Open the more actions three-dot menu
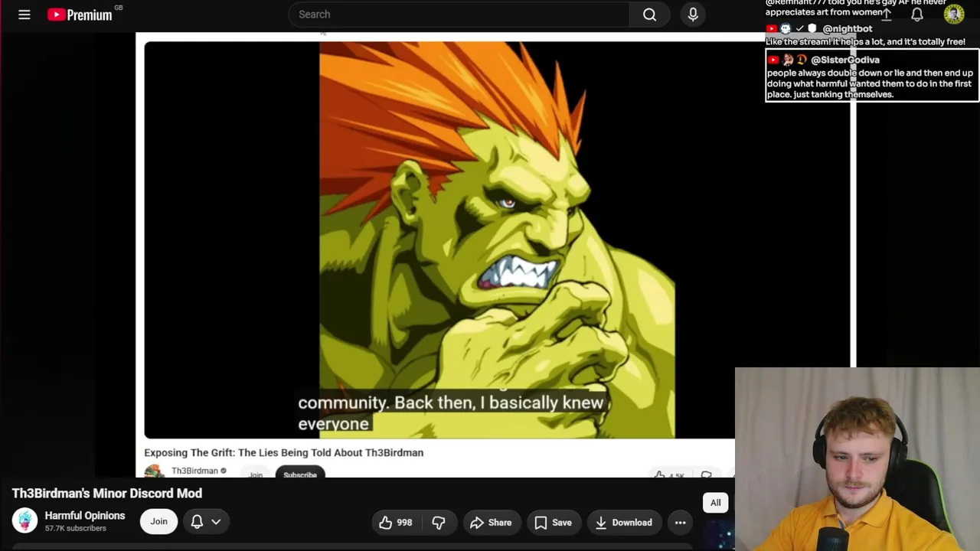The image size is (980, 551). click(680, 523)
